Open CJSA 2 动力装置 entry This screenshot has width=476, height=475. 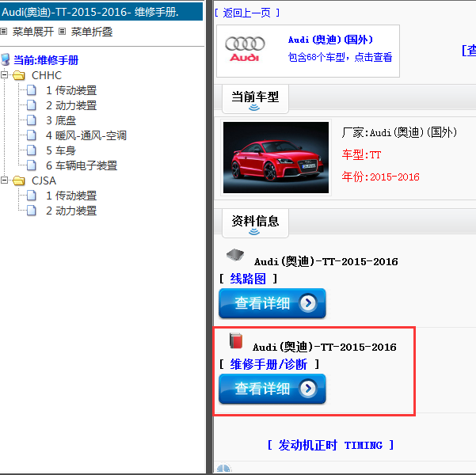(x=71, y=211)
